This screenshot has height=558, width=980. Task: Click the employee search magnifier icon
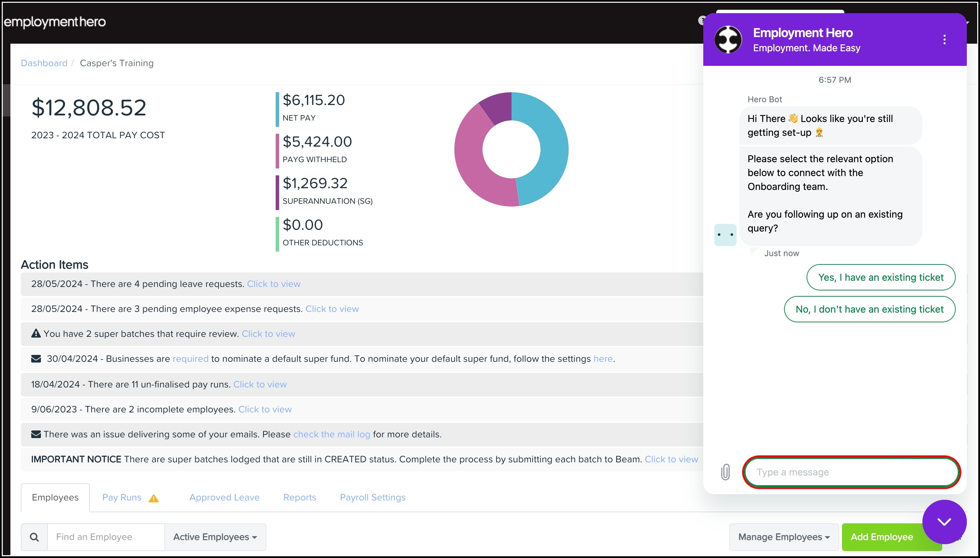[34, 537]
